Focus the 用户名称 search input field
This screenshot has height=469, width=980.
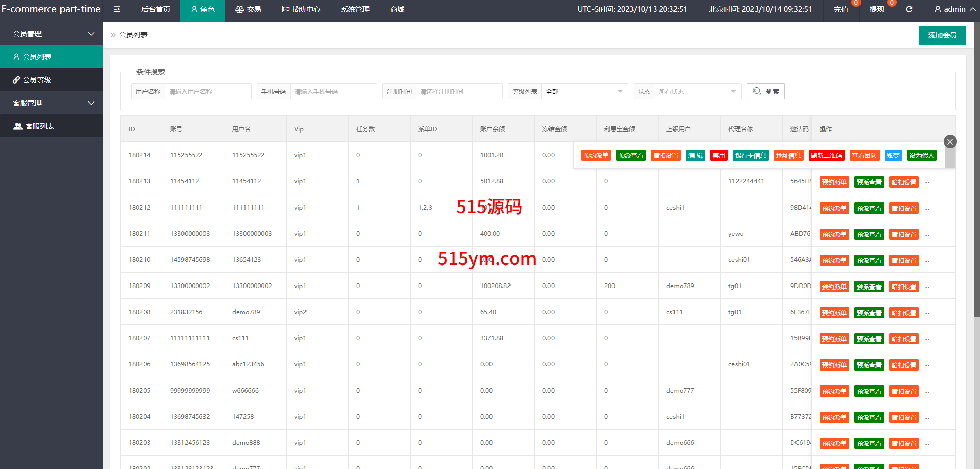[x=207, y=91]
